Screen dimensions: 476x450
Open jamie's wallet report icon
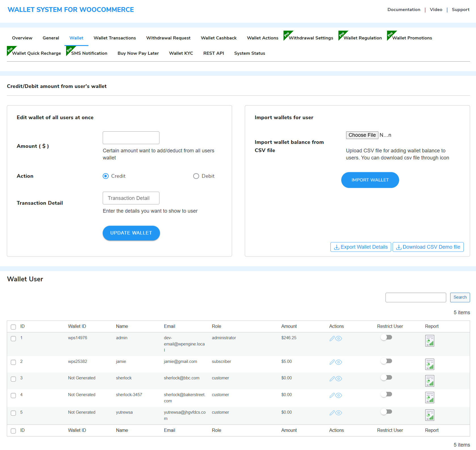[429, 364]
